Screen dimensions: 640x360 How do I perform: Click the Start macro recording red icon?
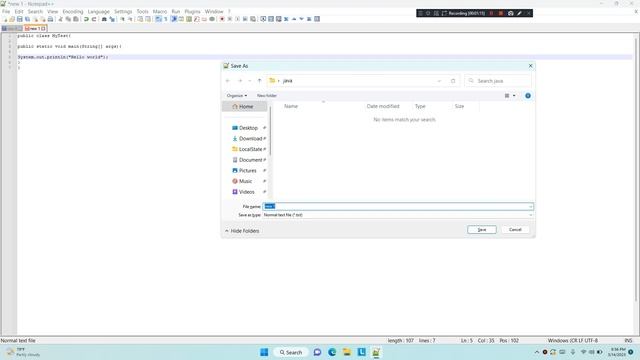[x=222, y=19]
